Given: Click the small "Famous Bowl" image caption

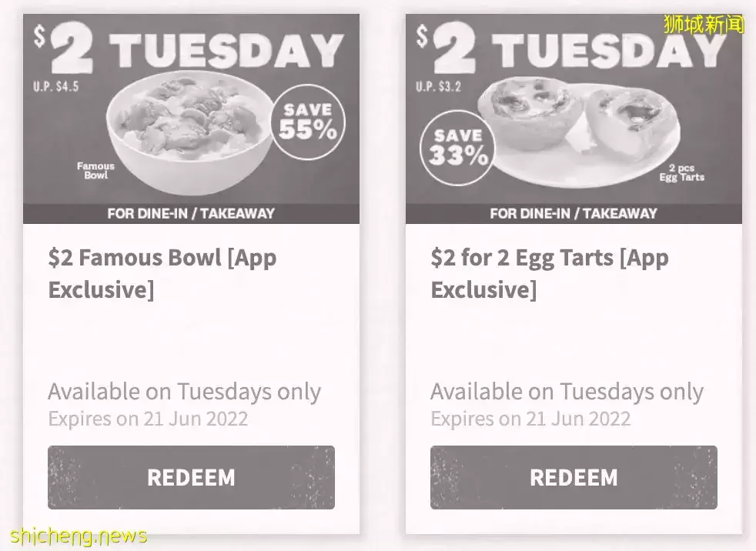Looking at the screenshot, I should pyautogui.click(x=95, y=170).
